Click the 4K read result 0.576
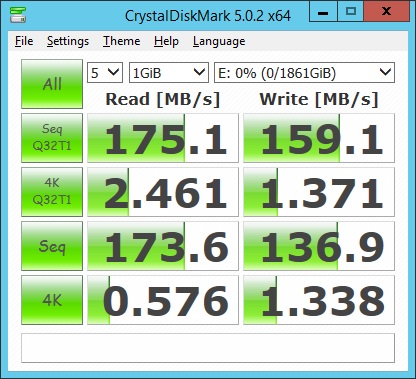This screenshot has height=379, width=416. 163,300
